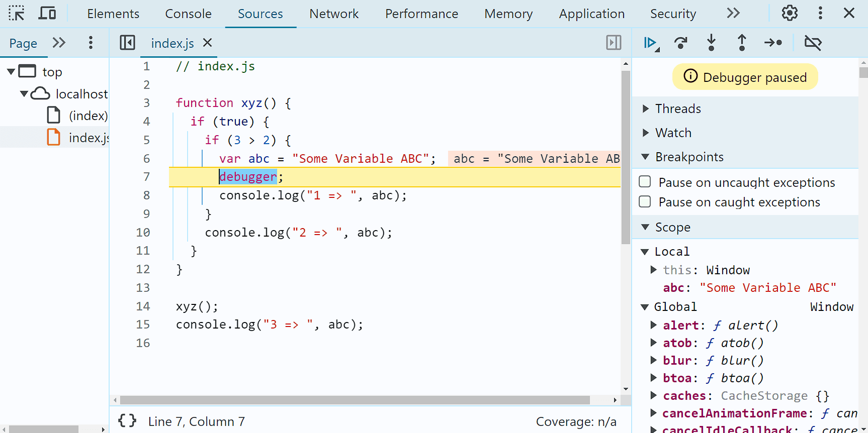Viewport: 868px width, 433px height.
Task: Select index.js in the file tree
Action: pos(78,137)
